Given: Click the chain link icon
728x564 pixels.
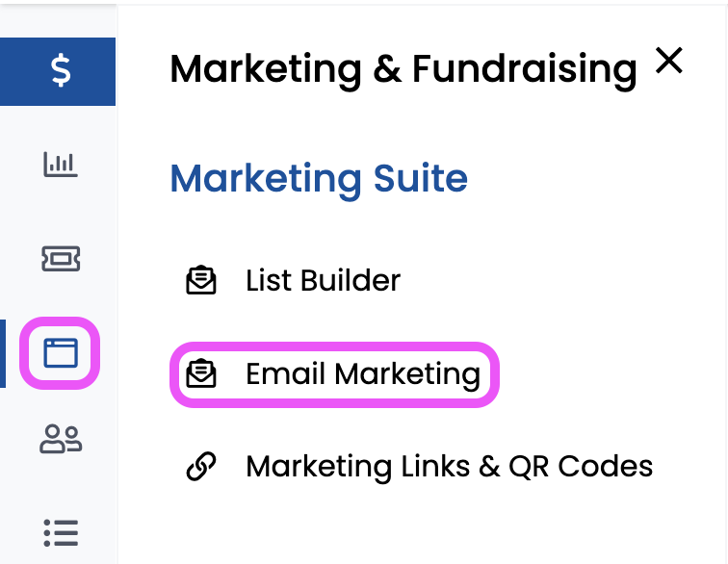Looking at the screenshot, I should tap(201, 467).
